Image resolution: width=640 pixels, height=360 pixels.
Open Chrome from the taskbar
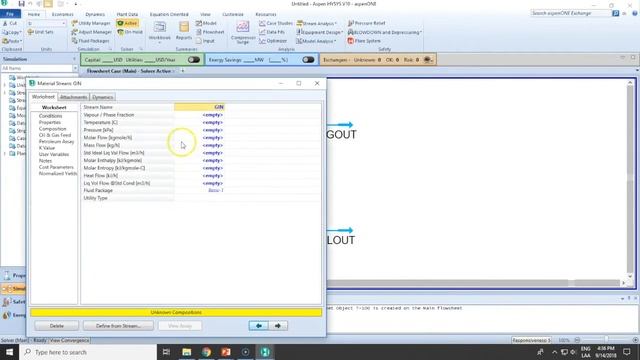tap(206, 352)
